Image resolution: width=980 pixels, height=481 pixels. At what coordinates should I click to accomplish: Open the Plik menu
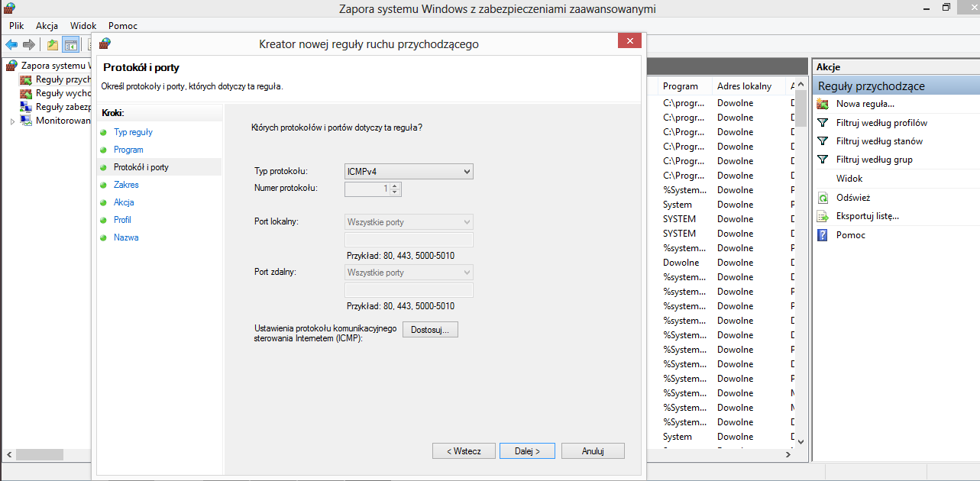(17, 25)
